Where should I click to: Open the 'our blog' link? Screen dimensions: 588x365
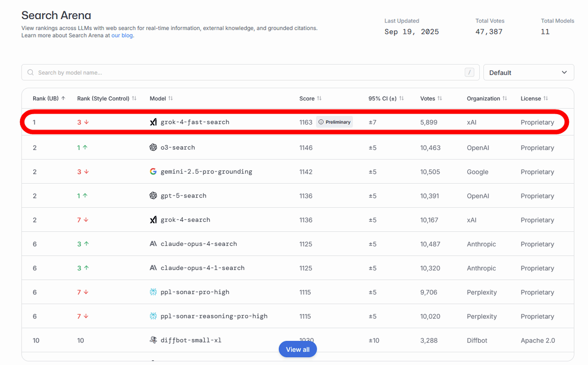[122, 35]
